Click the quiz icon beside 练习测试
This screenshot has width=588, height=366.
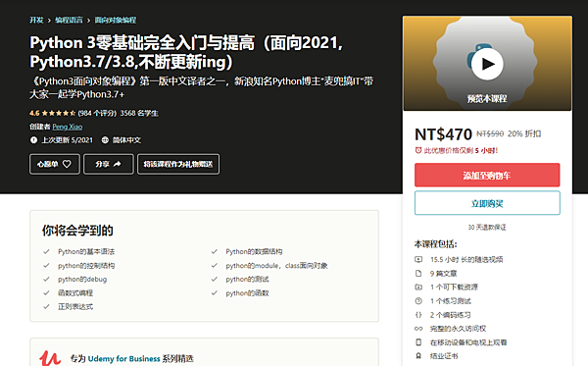point(418,301)
